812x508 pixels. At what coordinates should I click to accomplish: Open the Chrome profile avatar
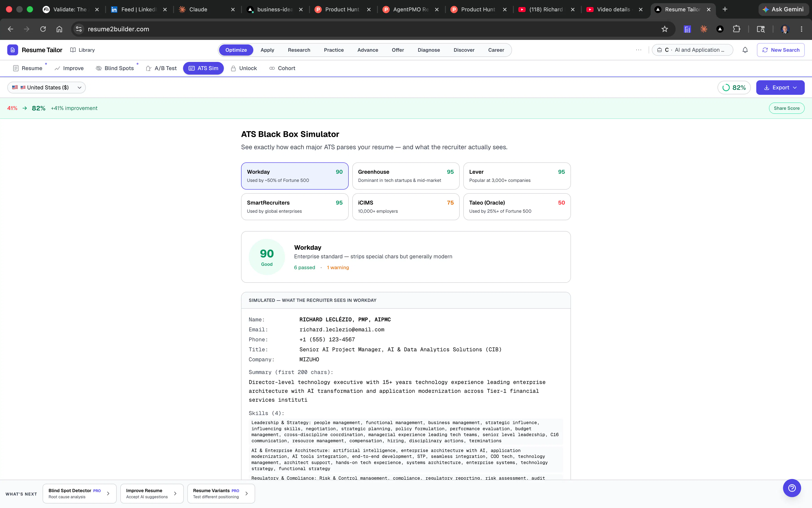[x=785, y=29]
